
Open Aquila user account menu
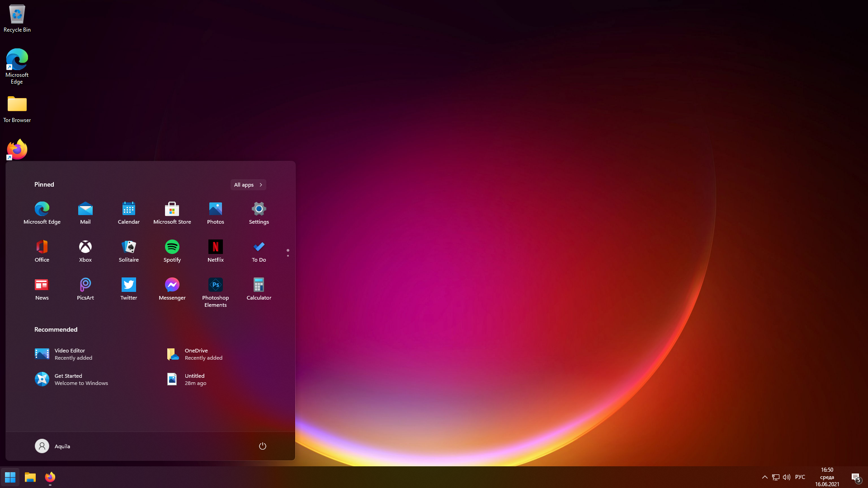[x=52, y=446]
